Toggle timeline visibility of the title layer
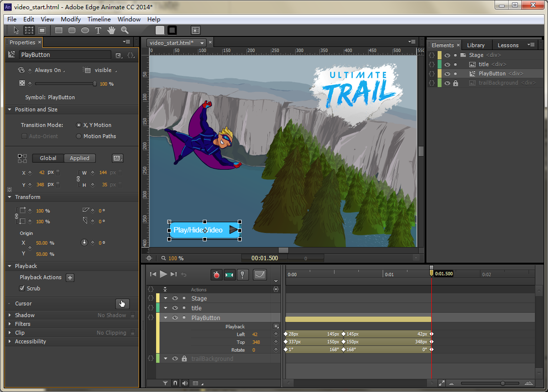548x392 pixels. tap(175, 308)
